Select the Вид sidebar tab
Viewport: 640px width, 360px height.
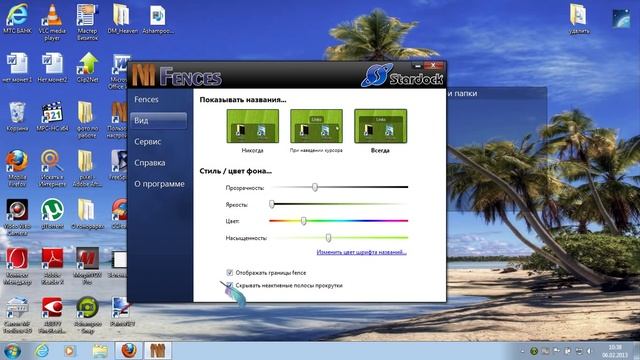point(159,121)
